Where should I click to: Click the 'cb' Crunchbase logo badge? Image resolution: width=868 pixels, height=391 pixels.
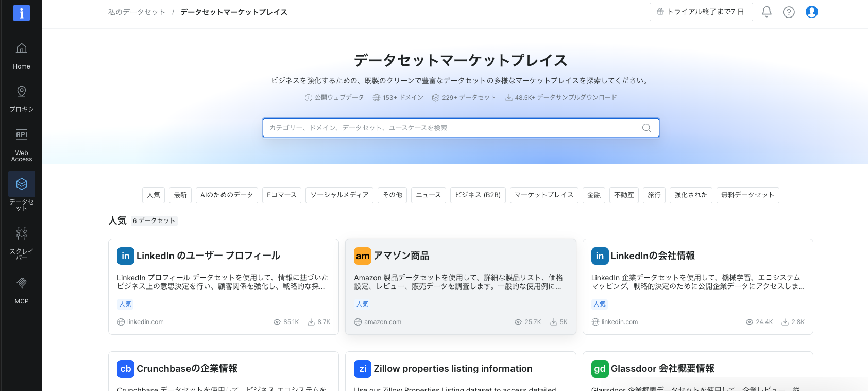click(126, 369)
